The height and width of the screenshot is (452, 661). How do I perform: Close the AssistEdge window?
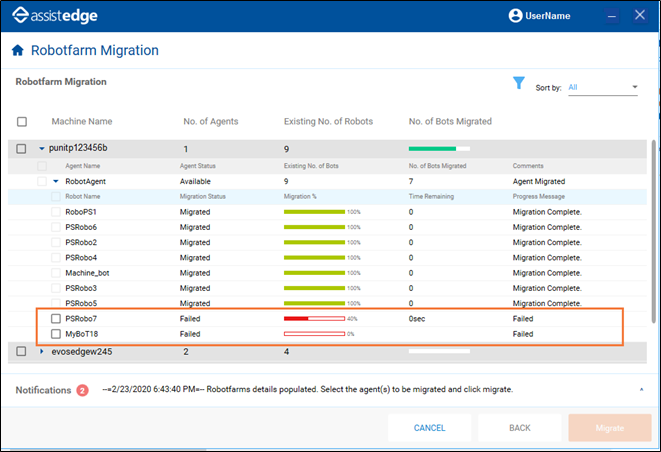[641, 16]
